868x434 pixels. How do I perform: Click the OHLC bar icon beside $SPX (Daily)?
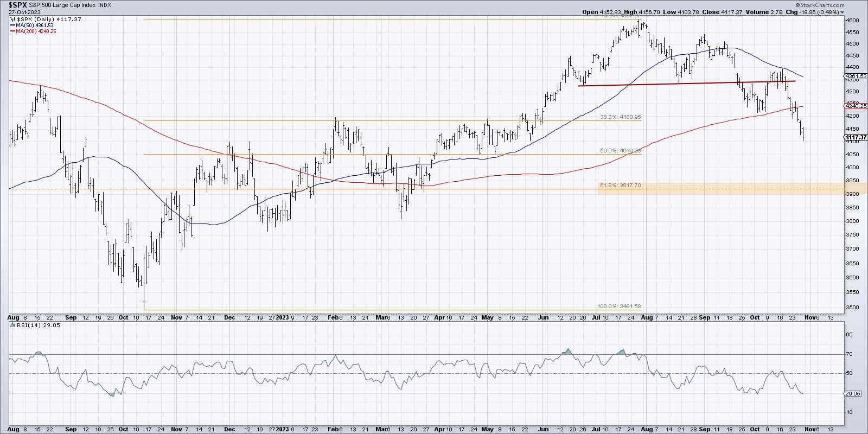(12, 18)
